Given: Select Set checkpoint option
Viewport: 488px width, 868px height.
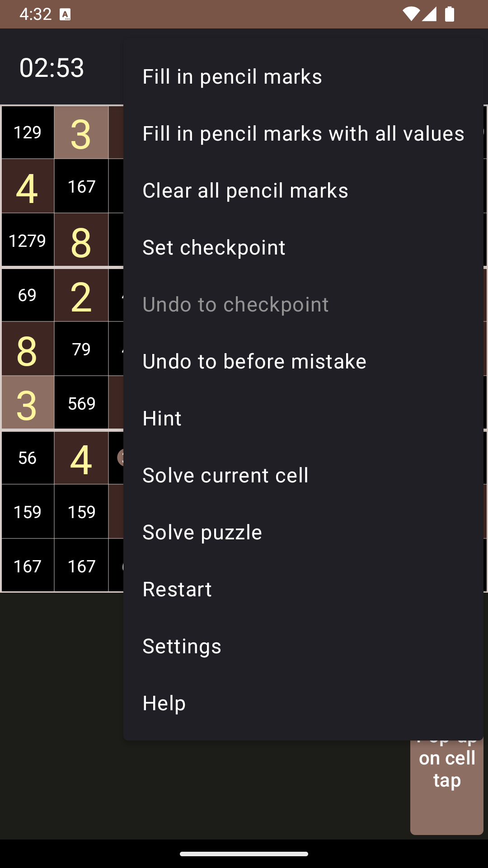Looking at the screenshot, I should [x=214, y=247].
